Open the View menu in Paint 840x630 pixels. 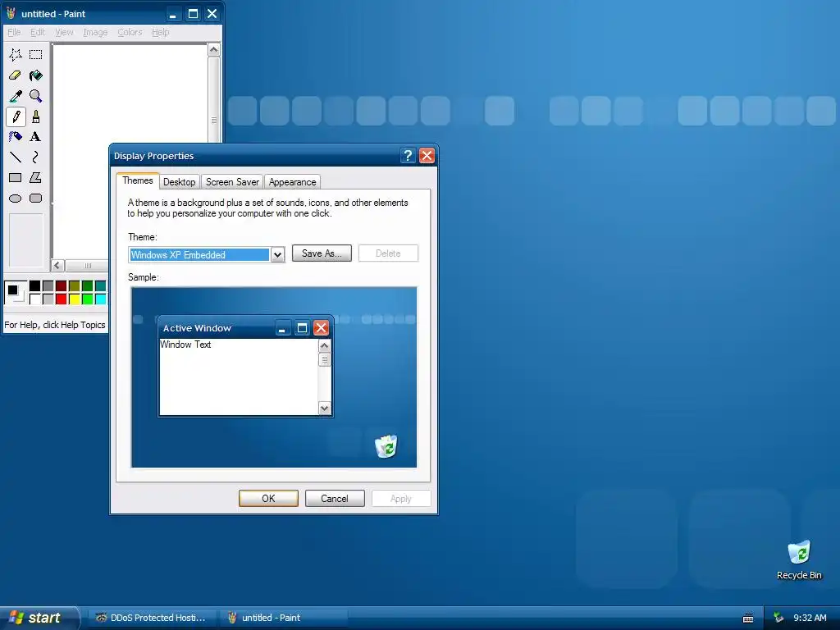[x=64, y=32]
